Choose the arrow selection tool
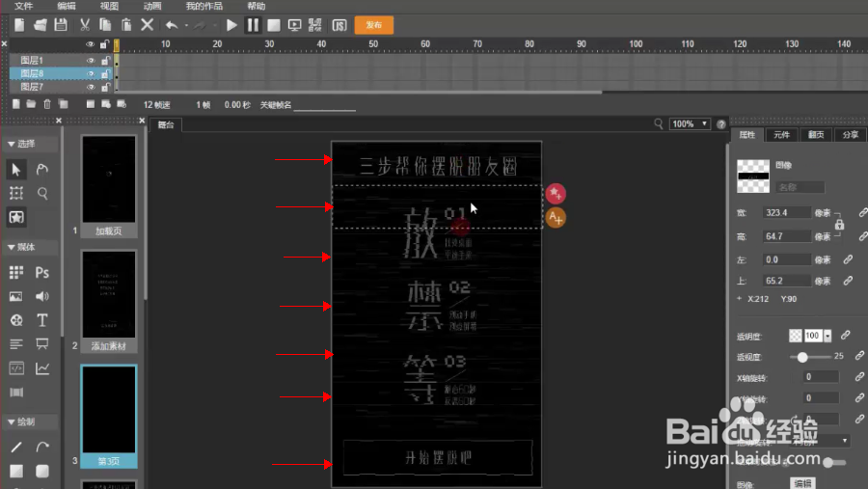The image size is (868, 489). 16,169
